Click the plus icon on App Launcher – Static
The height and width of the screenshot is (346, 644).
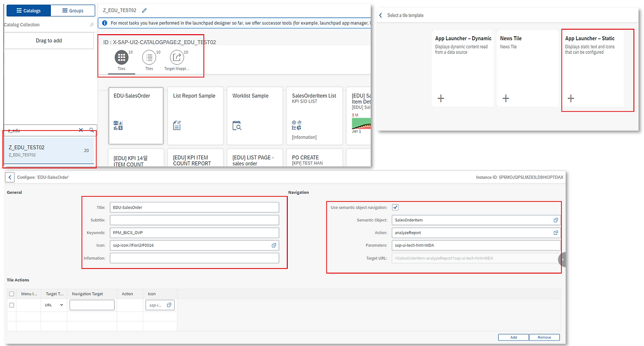(571, 98)
